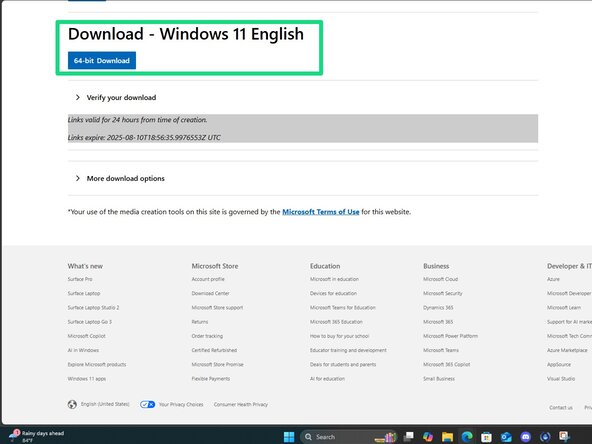Open the Windows Start menu

click(289, 437)
